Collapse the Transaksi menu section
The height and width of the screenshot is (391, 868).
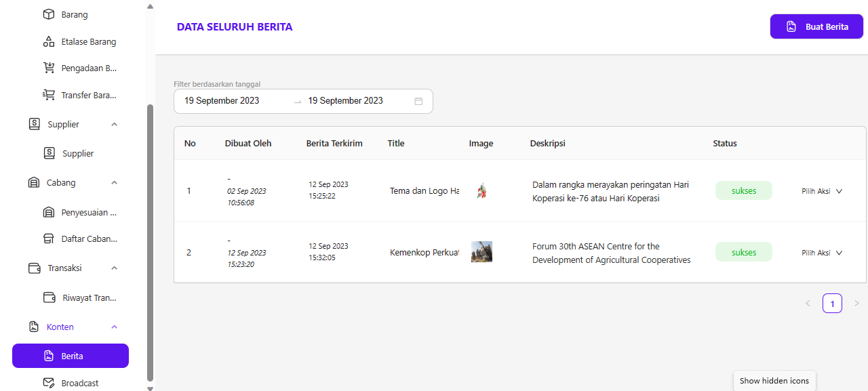point(114,268)
